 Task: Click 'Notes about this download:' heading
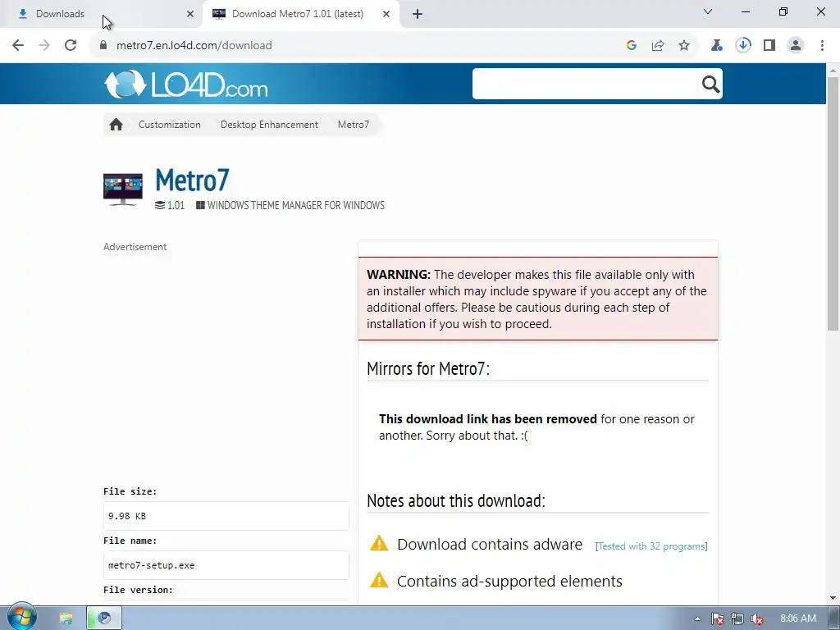tap(456, 500)
